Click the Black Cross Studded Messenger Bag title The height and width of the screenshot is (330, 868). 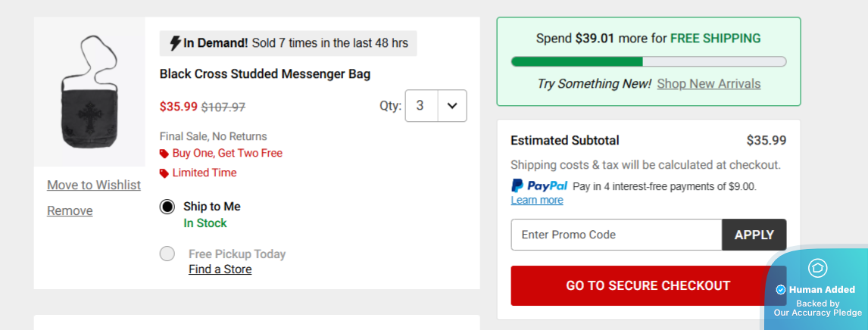pos(265,74)
